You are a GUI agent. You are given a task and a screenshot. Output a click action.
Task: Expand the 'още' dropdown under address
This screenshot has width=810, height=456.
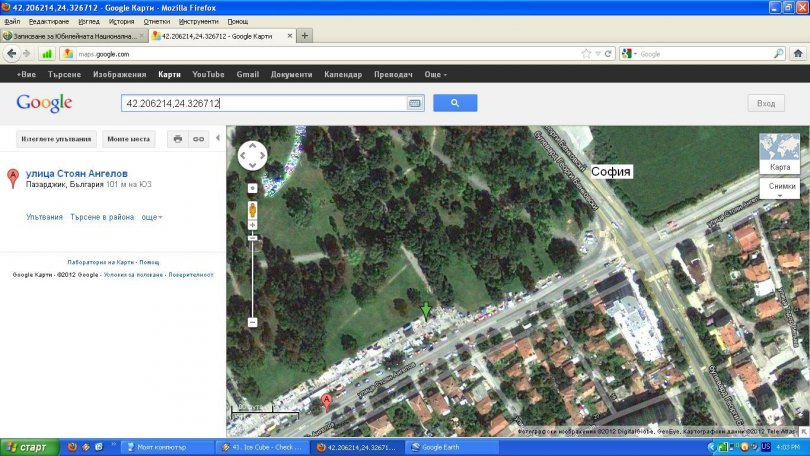click(152, 217)
